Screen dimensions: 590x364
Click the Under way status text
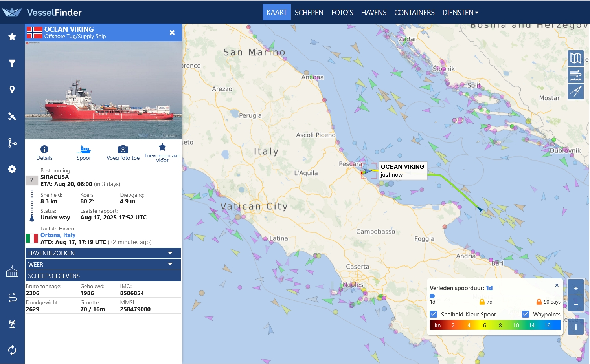[55, 218]
